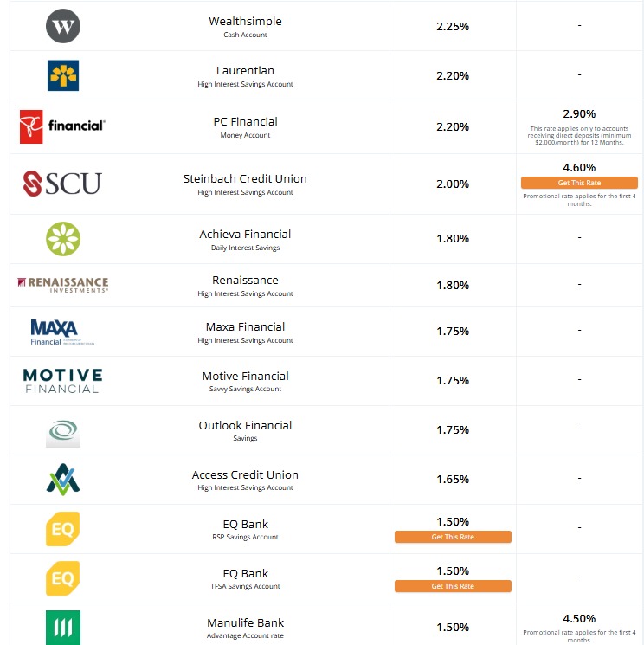Click the Maxa Financial logo

[57, 332]
